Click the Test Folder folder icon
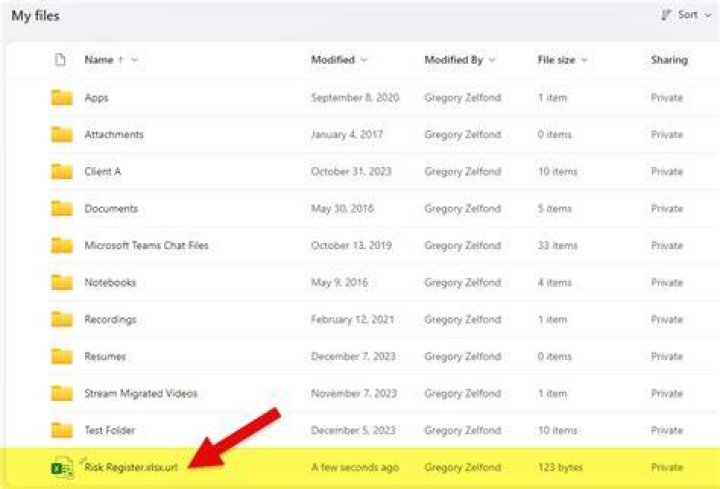Image resolution: width=720 pixels, height=489 pixels. 62,430
